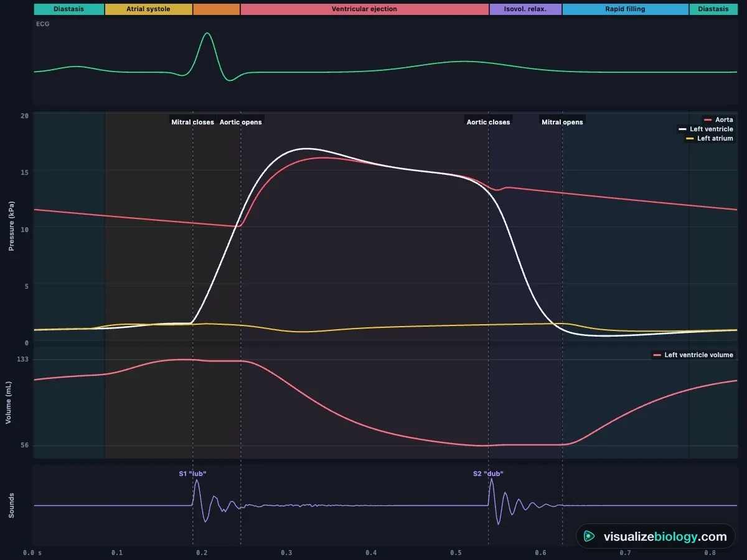Image resolution: width=747 pixels, height=560 pixels.
Task: Click the 15 pressure axis value
Action: [24, 172]
